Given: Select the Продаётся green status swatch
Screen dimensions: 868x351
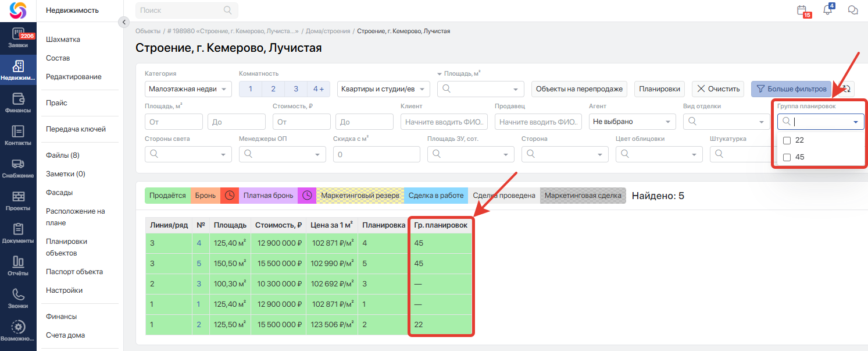Looking at the screenshot, I should (x=167, y=196).
